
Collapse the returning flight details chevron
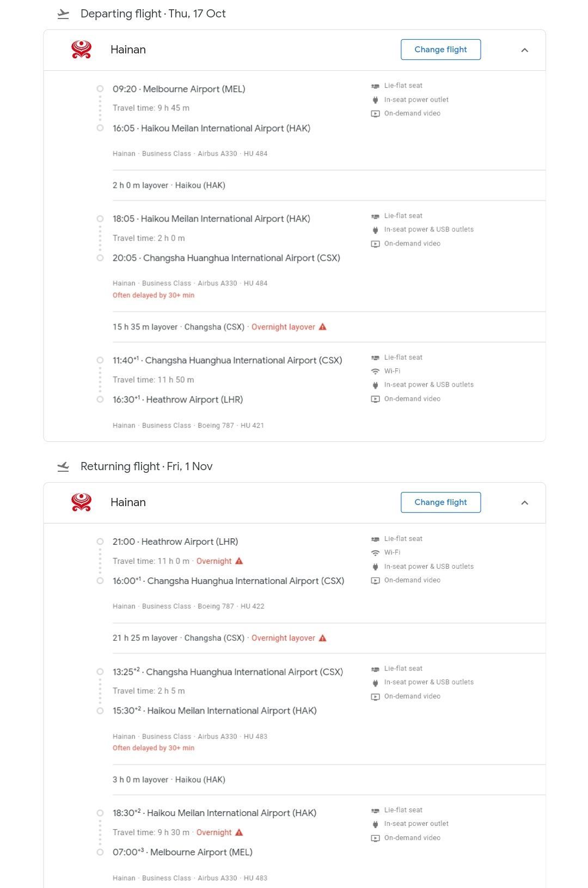(x=525, y=503)
